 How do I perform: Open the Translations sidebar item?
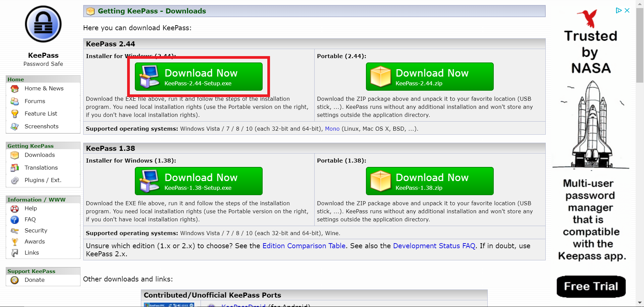[41, 168]
